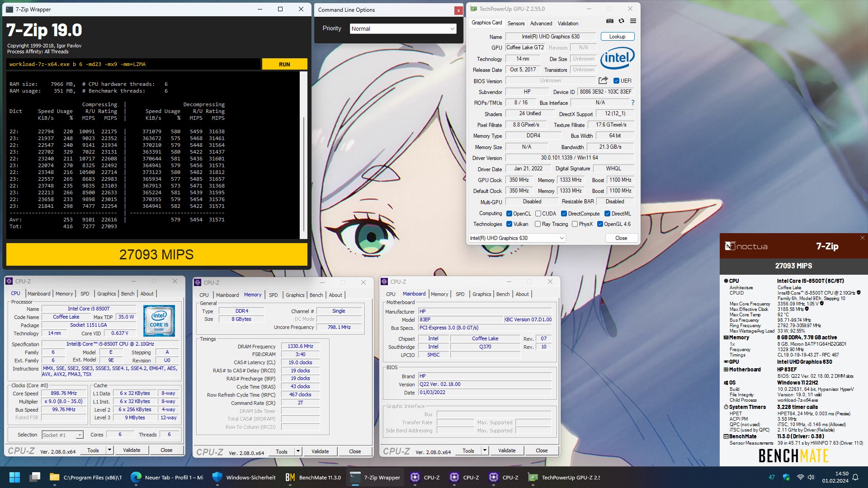Toggle the DirectML checkbox
This screenshot has height=488, width=868.
click(x=607, y=214)
